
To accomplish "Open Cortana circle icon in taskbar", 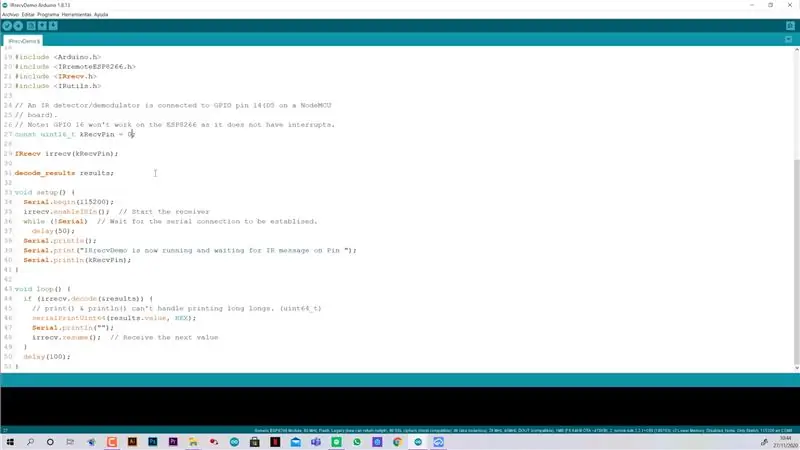I will click(50, 442).
